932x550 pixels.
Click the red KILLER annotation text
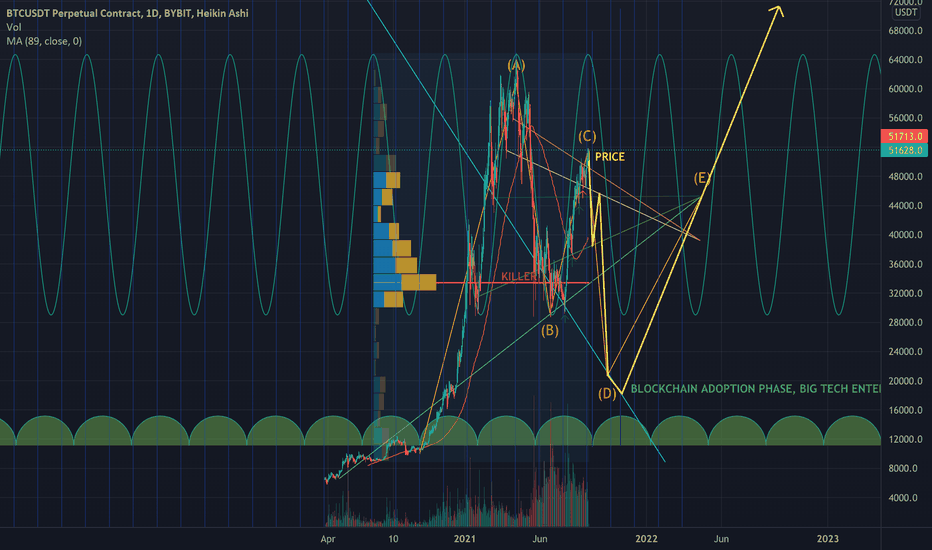pos(519,276)
